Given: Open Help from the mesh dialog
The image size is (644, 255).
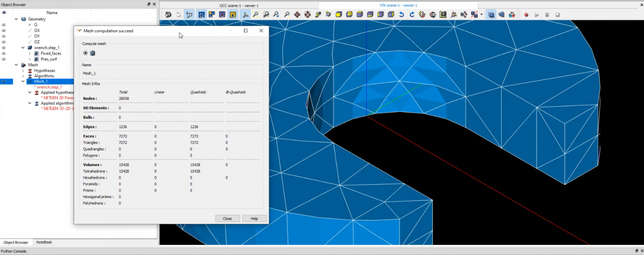Looking at the screenshot, I should pos(254,218).
